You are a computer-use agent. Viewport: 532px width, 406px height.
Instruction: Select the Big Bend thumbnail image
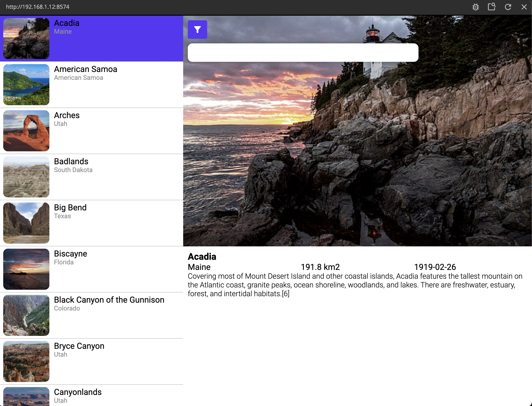pos(26,223)
